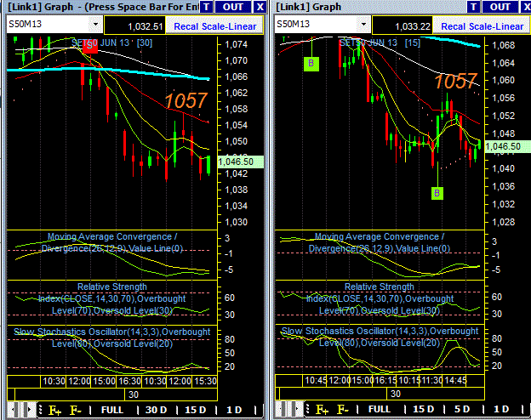Viewport: 531px width, 420px height.
Task: Click Recal Scale-Linear in left graph
Action: (214, 26)
